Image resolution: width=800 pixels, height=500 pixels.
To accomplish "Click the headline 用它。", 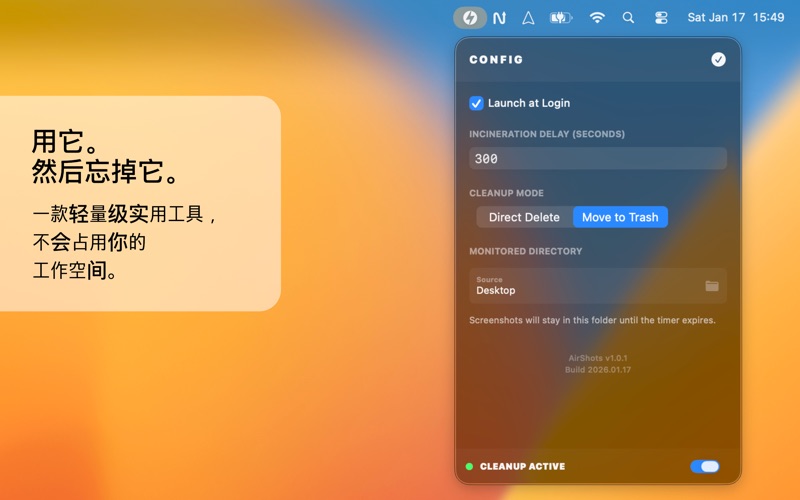I will click(65, 141).
